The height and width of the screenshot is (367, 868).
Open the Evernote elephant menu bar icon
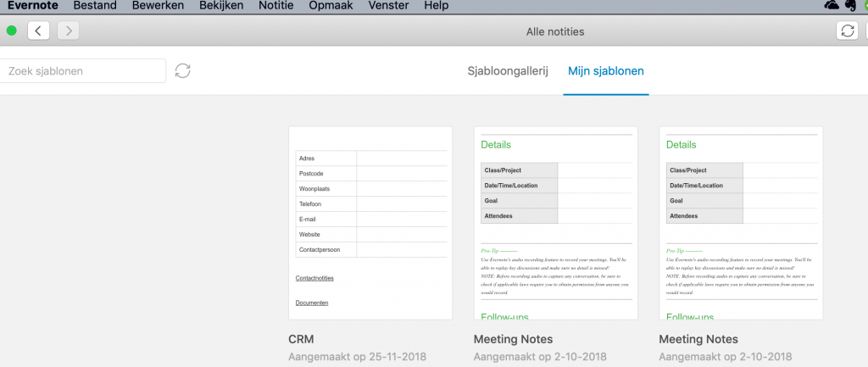pos(851,6)
